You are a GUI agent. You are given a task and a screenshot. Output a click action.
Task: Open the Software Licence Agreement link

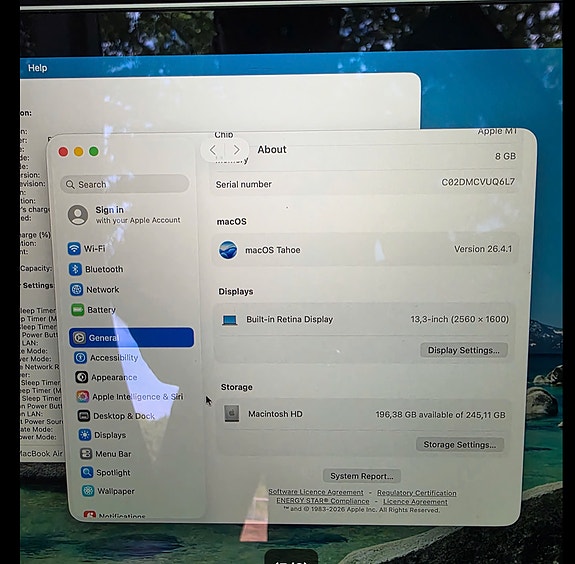coord(316,492)
